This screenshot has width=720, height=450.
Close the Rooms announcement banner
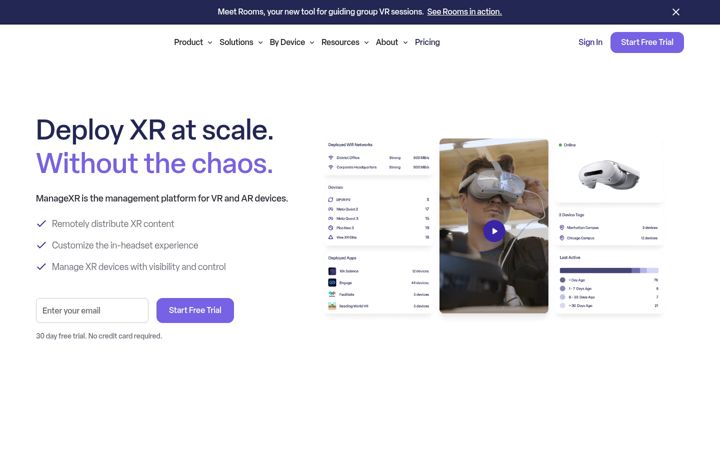point(675,12)
